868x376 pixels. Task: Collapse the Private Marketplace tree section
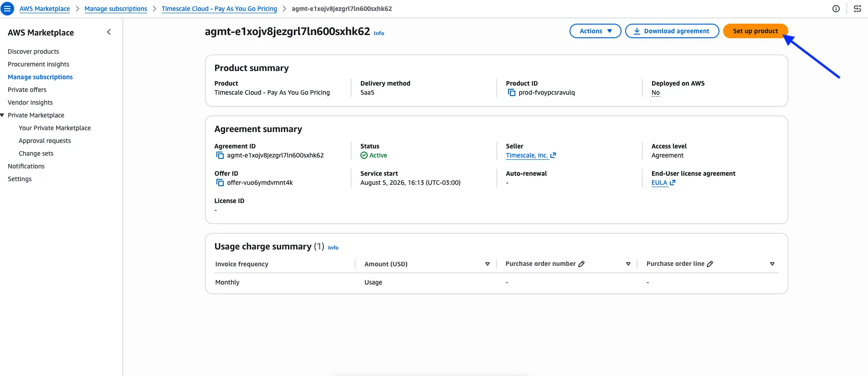point(2,115)
